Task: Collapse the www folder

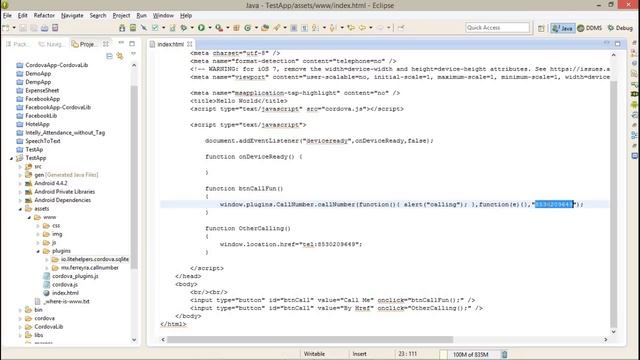Action: (29, 218)
